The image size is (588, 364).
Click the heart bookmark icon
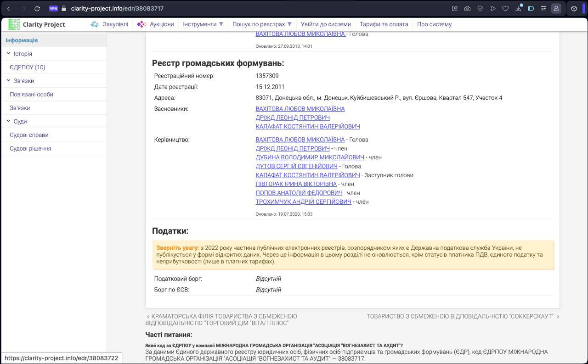505,8
